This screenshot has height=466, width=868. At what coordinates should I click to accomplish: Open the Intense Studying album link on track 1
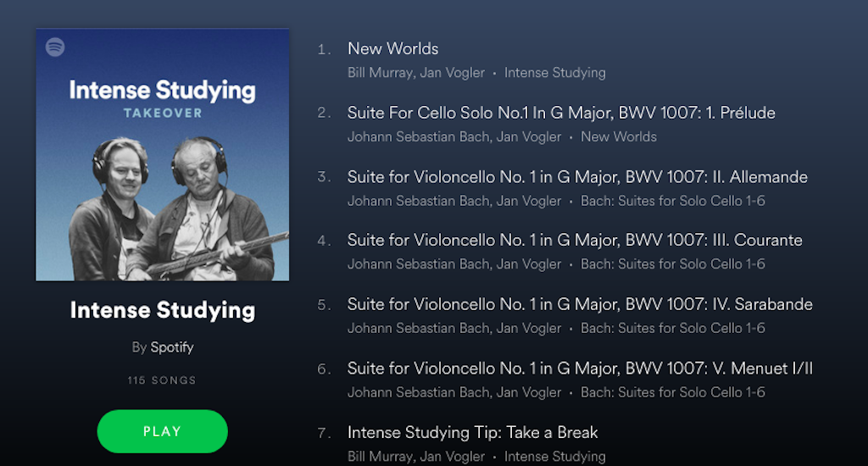(x=554, y=73)
